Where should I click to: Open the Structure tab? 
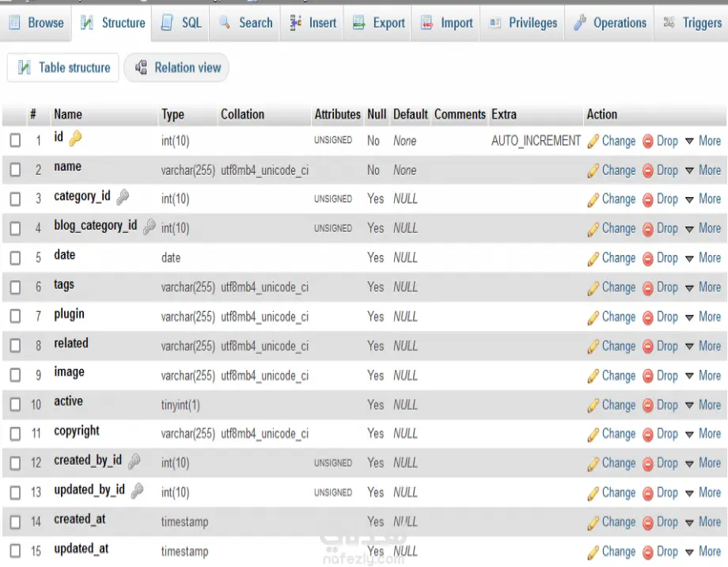[x=112, y=22]
